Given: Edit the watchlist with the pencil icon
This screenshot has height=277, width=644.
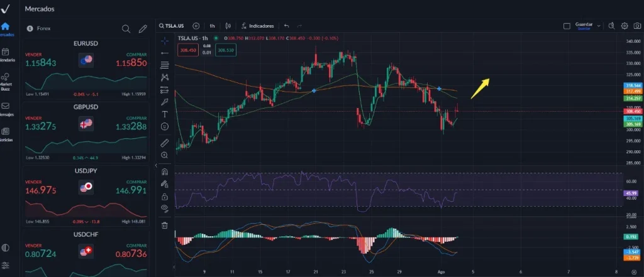Looking at the screenshot, I should point(143,29).
